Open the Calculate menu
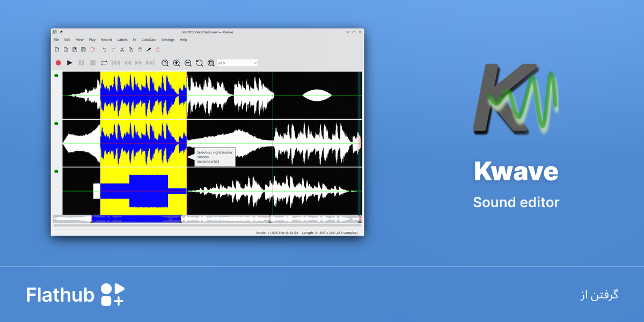644x322 pixels. [x=149, y=40]
